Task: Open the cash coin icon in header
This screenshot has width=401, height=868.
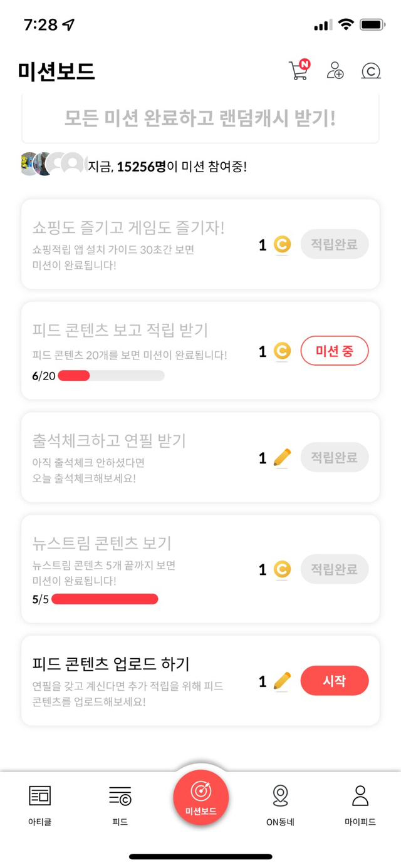Action: point(371,71)
